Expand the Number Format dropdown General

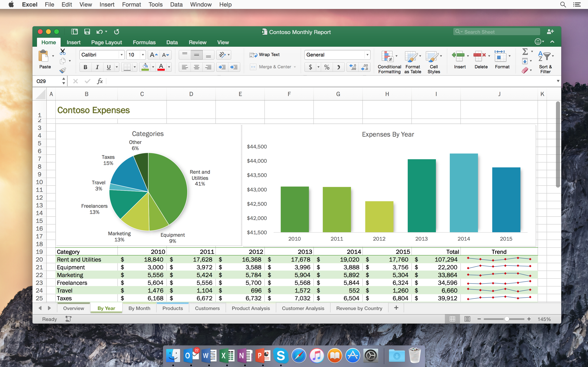[x=367, y=55]
